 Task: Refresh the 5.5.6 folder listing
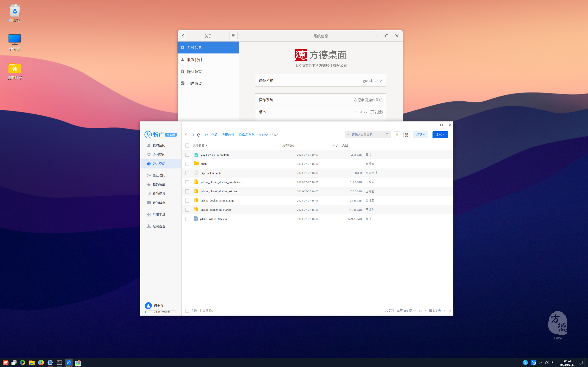(x=199, y=135)
